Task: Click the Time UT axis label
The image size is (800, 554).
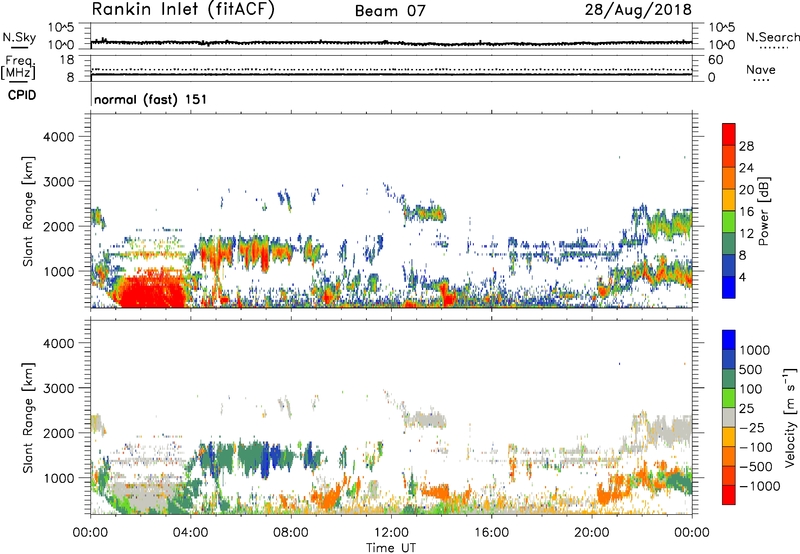Action: point(391,547)
